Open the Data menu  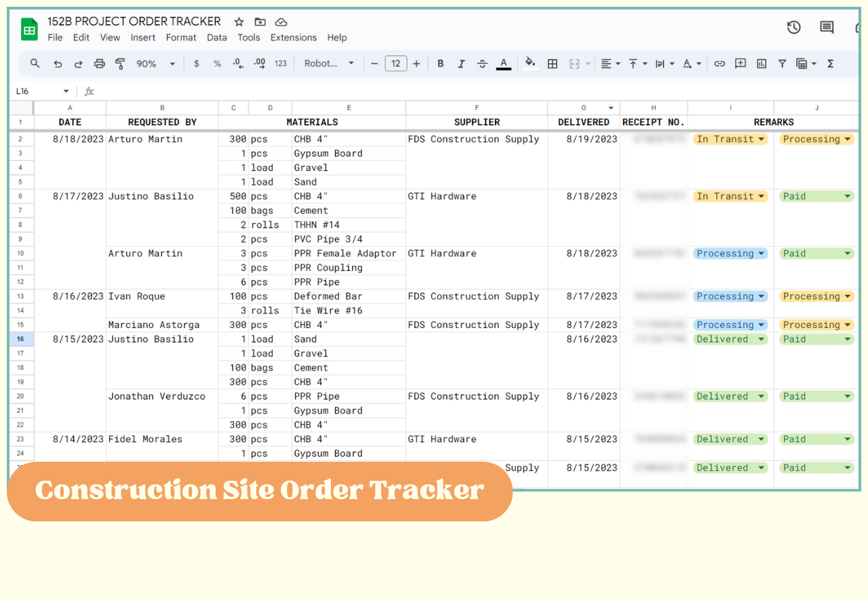(x=217, y=38)
